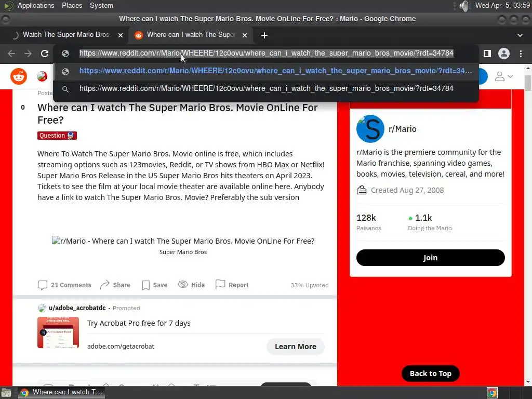Choose the search suggestion with magnifier icon
Viewport: 532px width, 399px height.
pos(265,88)
